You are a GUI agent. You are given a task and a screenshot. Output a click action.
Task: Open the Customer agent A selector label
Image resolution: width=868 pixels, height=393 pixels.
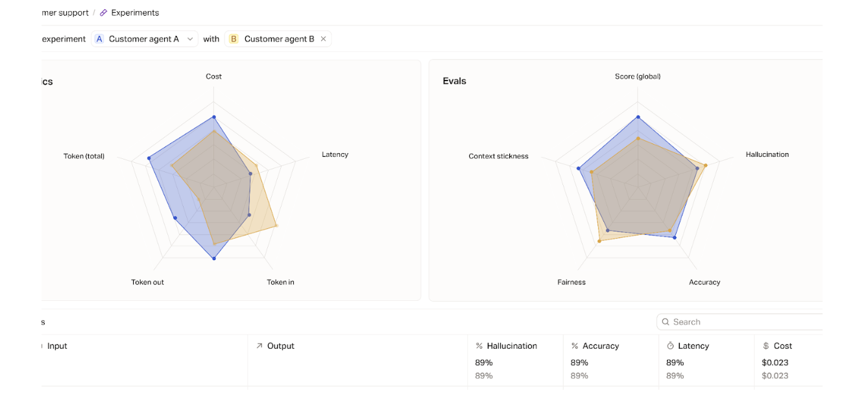[x=143, y=39]
